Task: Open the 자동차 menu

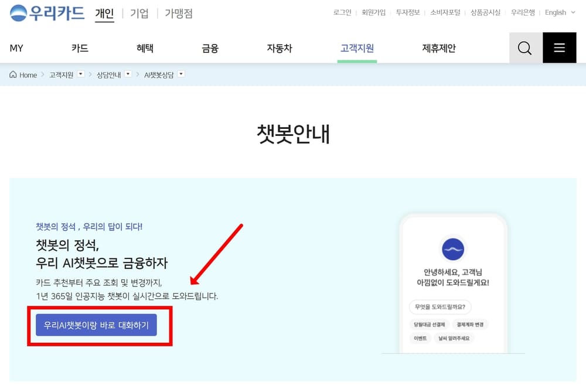Action: tap(279, 48)
